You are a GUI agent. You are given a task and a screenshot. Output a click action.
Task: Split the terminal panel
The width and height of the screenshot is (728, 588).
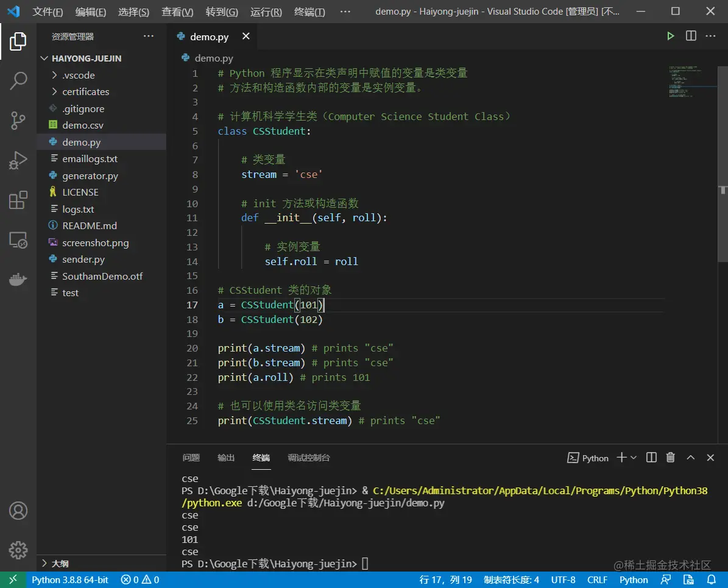click(651, 458)
